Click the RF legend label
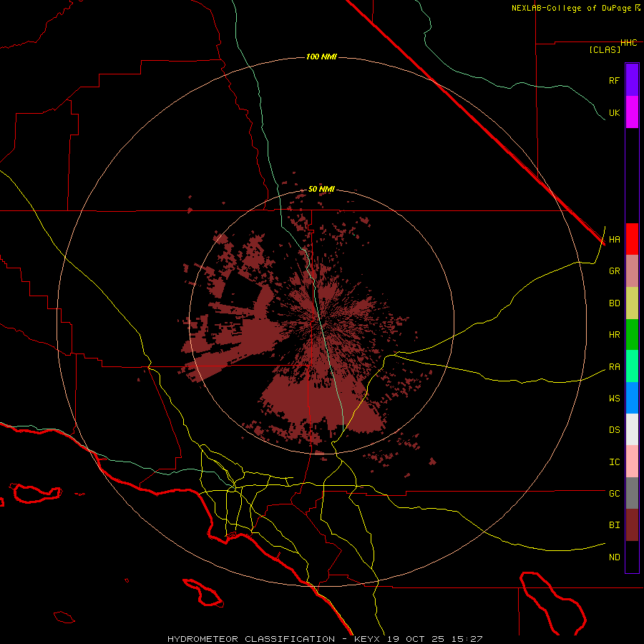The height and width of the screenshot is (644, 644). pyautogui.click(x=614, y=80)
